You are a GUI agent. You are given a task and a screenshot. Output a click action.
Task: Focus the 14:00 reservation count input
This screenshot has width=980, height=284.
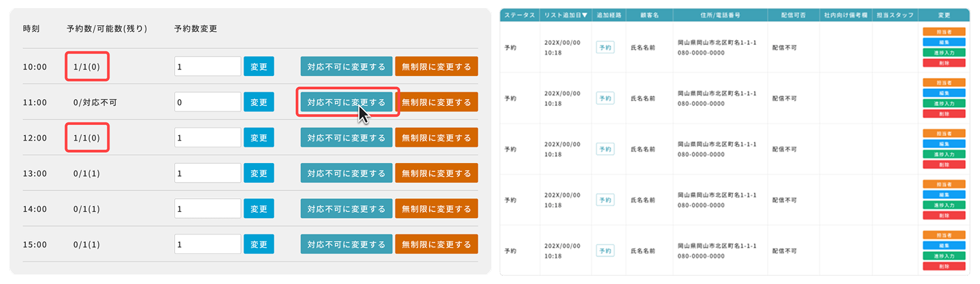click(208, 209)
